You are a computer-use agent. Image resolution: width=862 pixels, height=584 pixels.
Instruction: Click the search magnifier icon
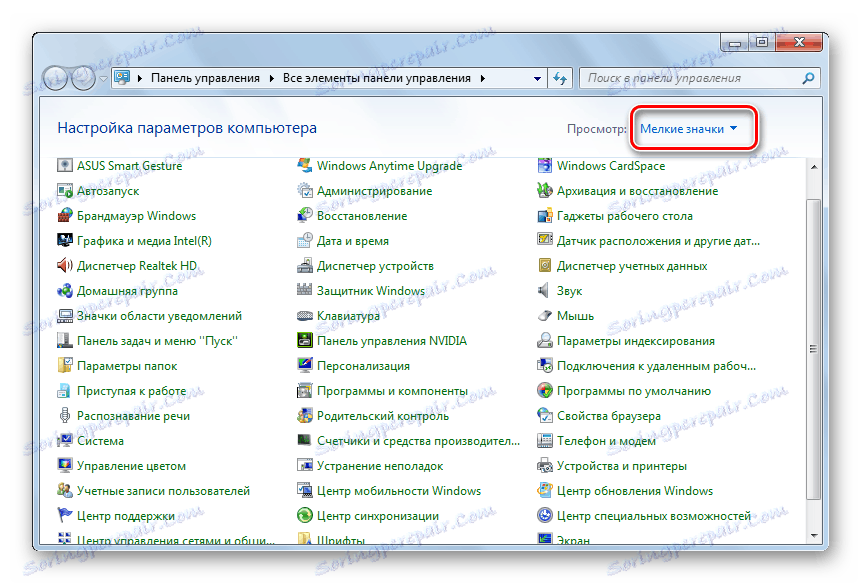(808, 78)
